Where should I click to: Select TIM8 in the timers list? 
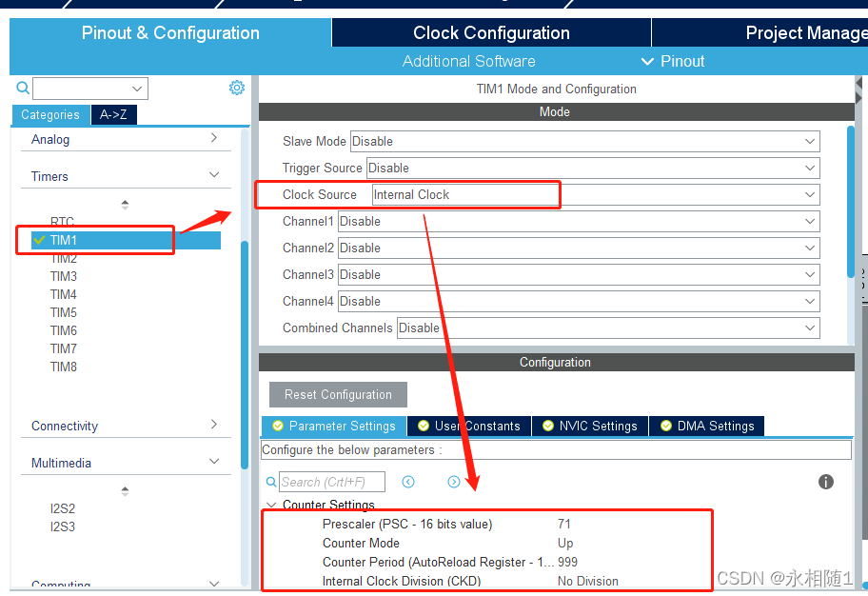pyautogui.click(x=64, y=367)
